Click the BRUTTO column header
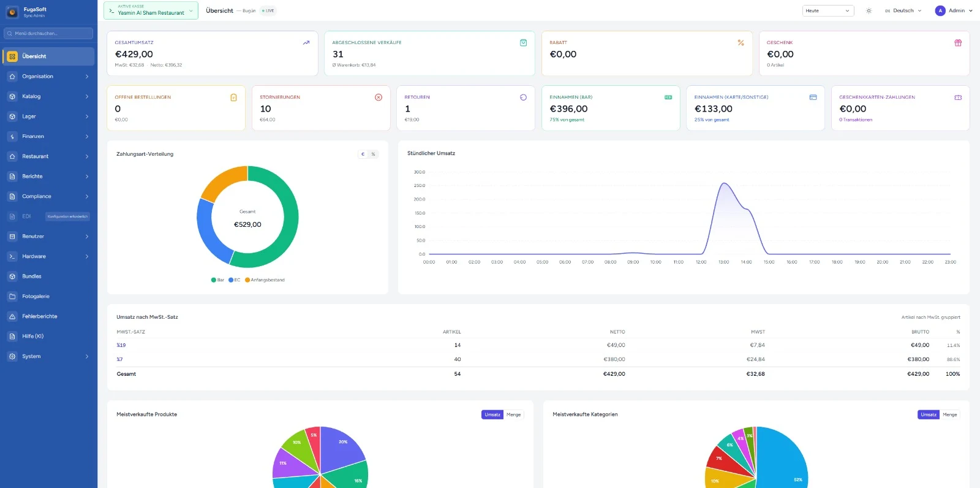980x488 pixels. pos(920,332)
